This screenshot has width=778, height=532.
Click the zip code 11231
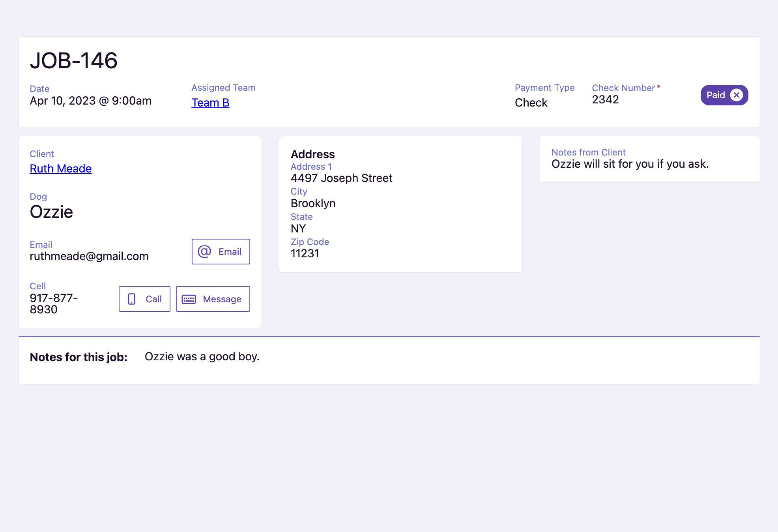305,253
